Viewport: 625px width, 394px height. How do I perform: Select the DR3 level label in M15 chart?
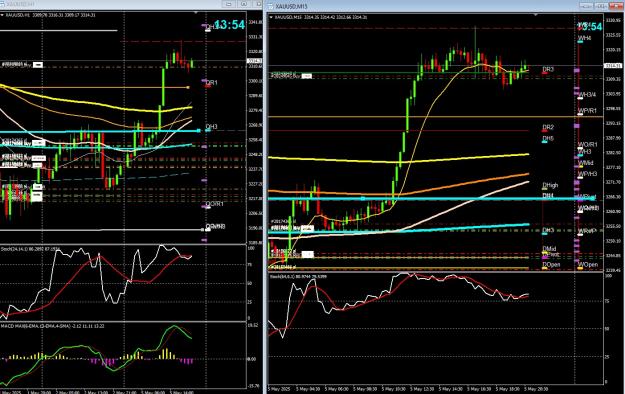[548, 69]
